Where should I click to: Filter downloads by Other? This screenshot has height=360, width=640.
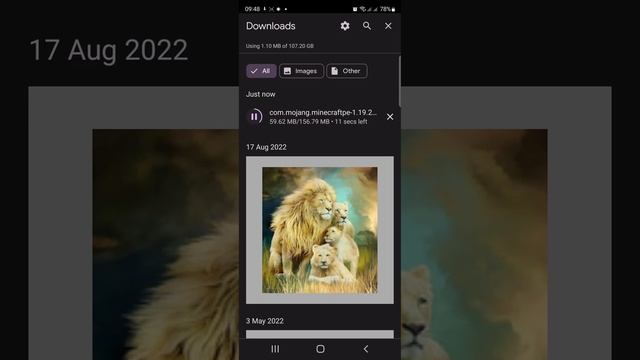(347, 71)
